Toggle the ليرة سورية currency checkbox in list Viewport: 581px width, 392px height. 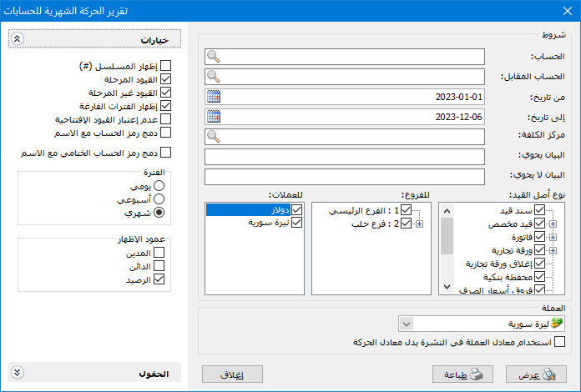point(296,223)
